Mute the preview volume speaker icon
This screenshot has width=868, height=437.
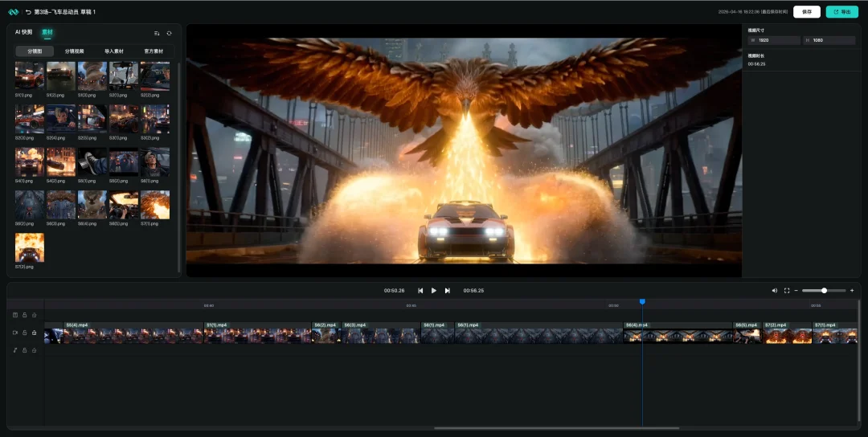click(775, 290)
